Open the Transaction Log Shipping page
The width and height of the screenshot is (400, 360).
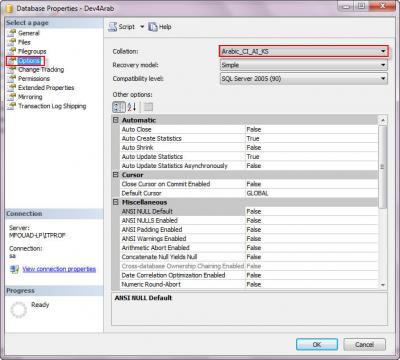pos(52,106)
